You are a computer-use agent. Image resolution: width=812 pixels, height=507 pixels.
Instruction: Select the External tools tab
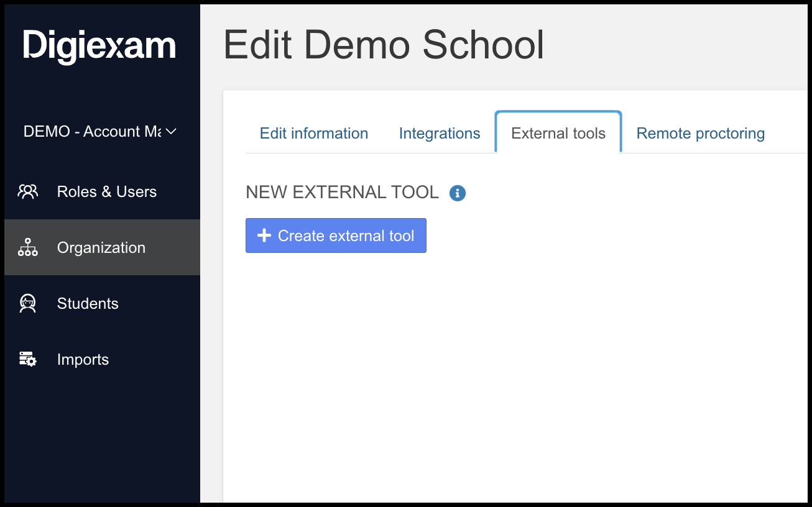pyautogui.click(x=558, y=132)
